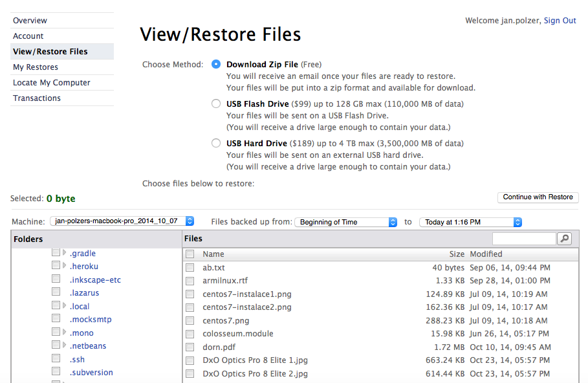Select the USB Hard Drive restore method
The image size is (588, 383).
click(216, 143)
